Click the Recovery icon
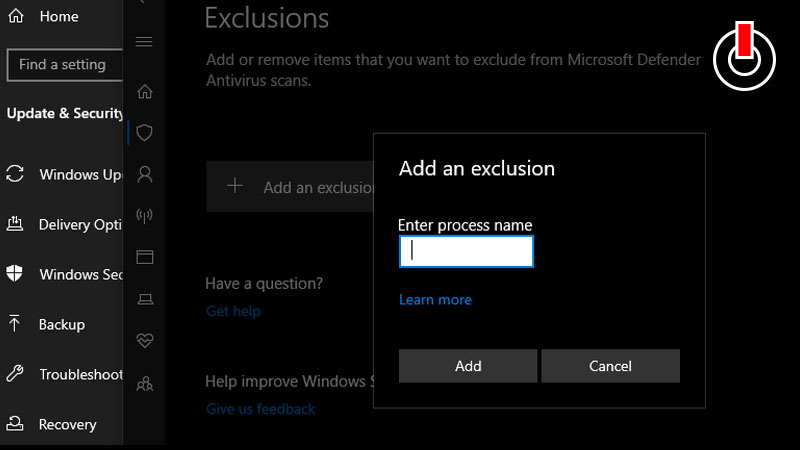800x450 pixels. pos(15,423)
